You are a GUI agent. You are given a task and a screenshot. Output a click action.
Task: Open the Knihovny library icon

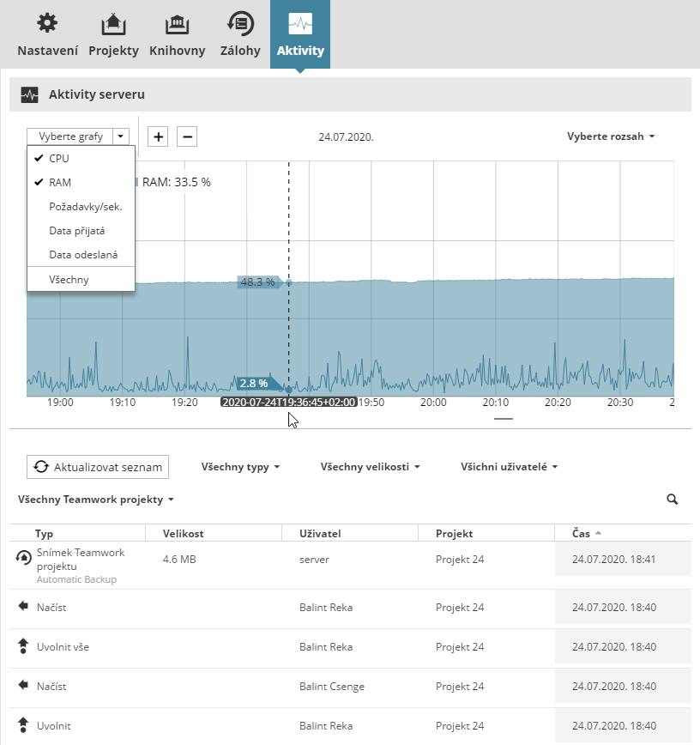[x=177, y=23]
